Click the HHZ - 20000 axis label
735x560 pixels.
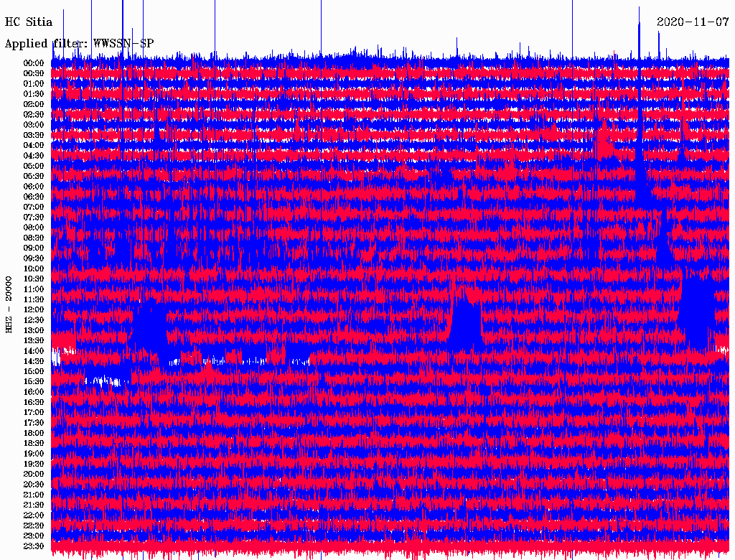9,304
